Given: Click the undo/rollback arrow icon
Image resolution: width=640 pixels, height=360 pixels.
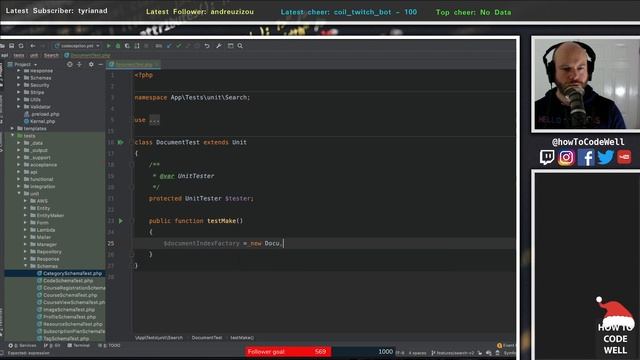Looking at the screenshot, I should 207,46.
